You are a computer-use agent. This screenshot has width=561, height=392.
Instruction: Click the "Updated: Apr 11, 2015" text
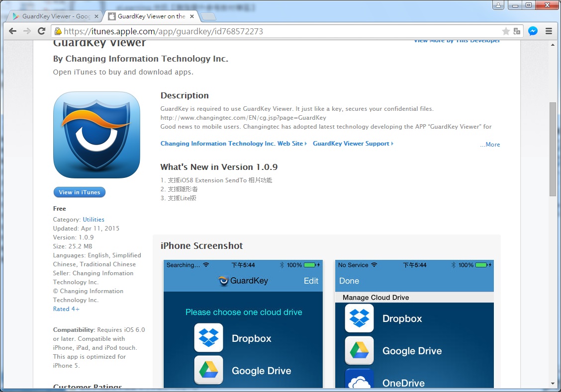coord(86,229)
